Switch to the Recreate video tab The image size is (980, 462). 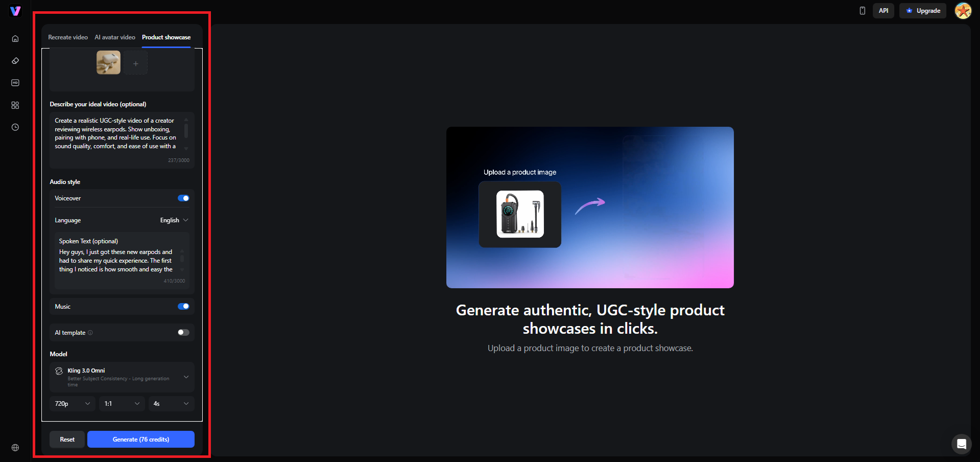coord(68,37)
